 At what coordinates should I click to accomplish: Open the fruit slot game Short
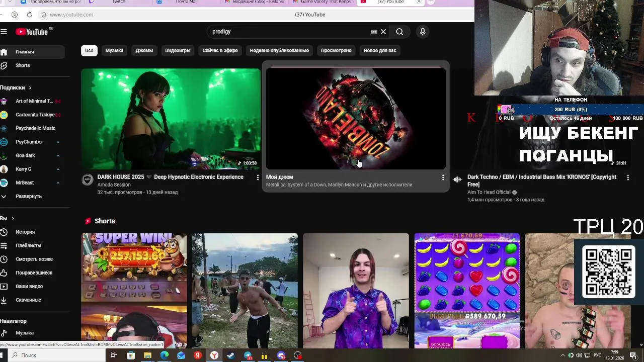pos(467,291)
